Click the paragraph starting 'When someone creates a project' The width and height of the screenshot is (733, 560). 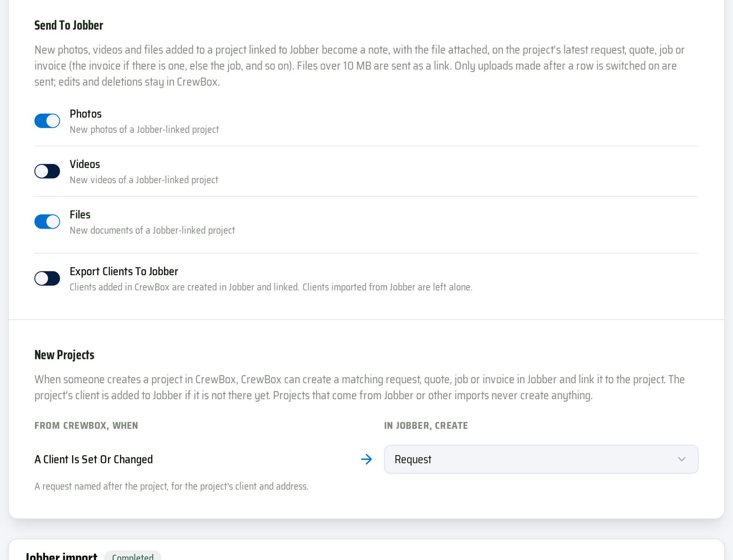[360, 387]
